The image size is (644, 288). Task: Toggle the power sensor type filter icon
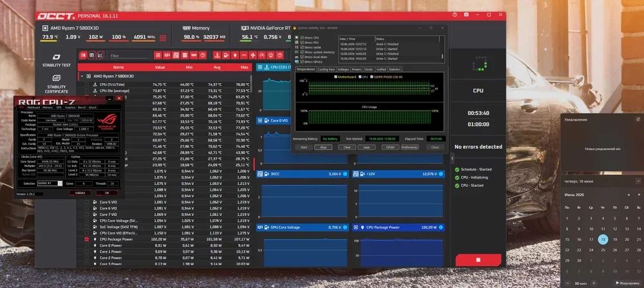pyautogui.click(x=235, y=55)
